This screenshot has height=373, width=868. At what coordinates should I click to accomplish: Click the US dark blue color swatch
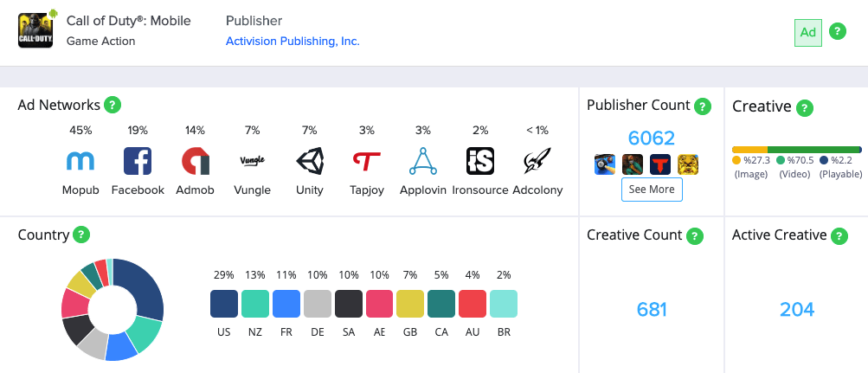coord(224,304)
